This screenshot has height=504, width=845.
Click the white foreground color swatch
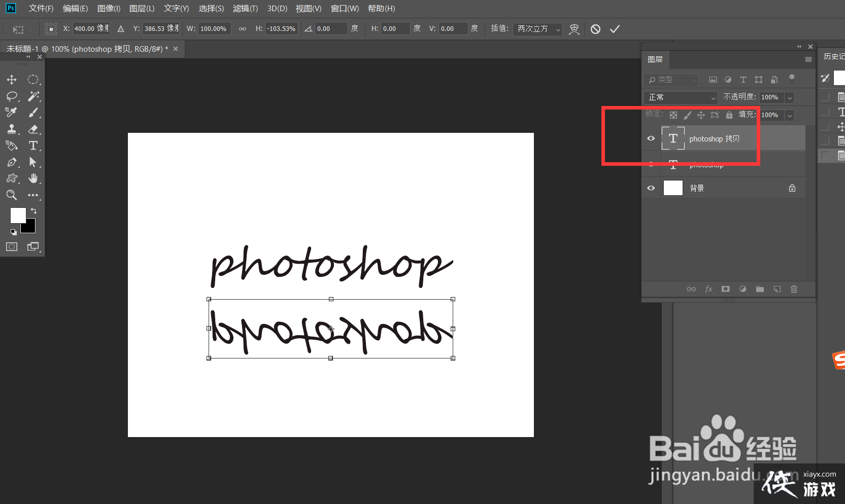18,214
